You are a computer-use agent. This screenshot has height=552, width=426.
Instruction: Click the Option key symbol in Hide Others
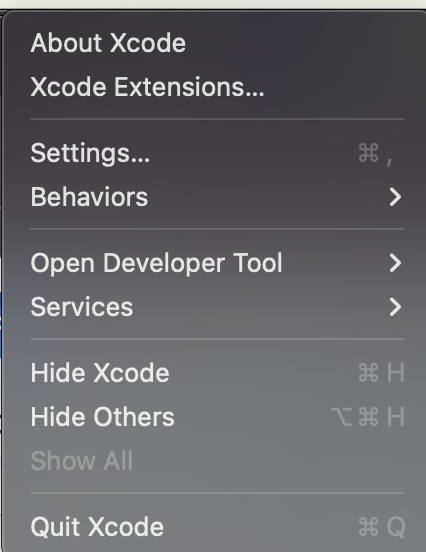(x=342, y=417)
